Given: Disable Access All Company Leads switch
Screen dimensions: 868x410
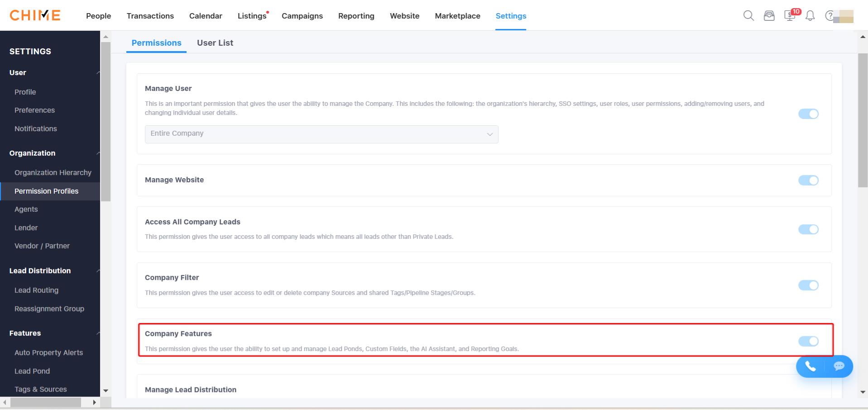Looking at the screenshot, I should pyautogui.click(x=808, y=229).
